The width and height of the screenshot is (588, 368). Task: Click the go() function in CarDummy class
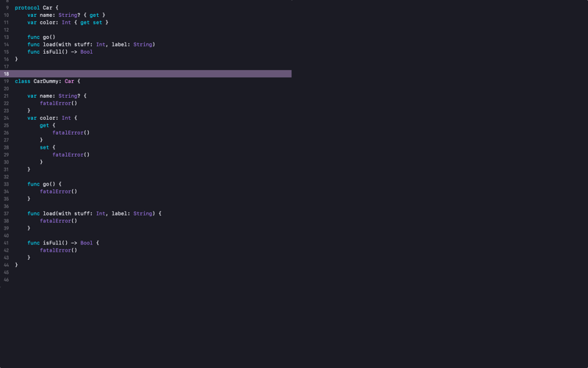49,184
